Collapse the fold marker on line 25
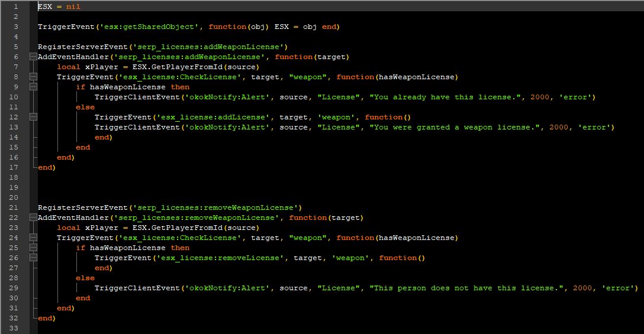Image resolution: width=644 pixels, height=334 pixels. tap(33, 248)
